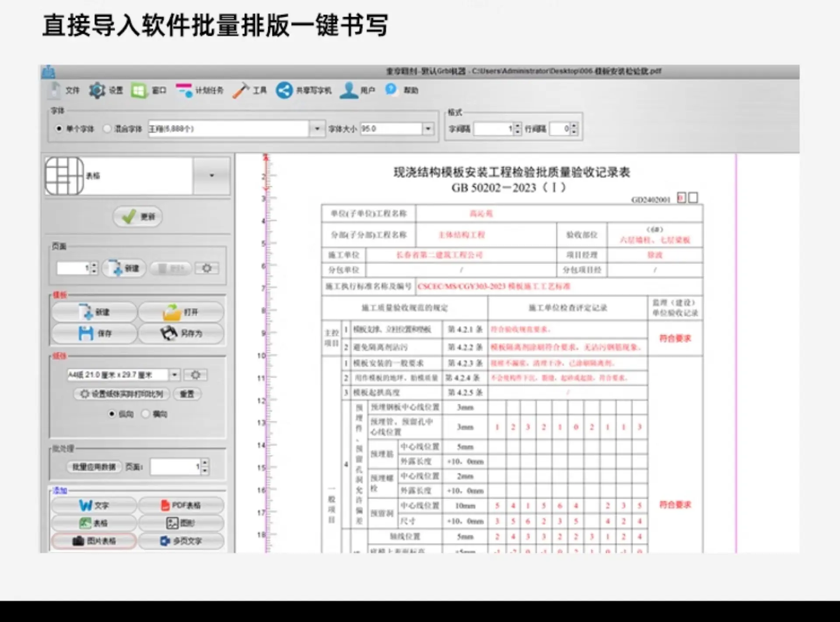
Task: Click the red text 长春市第二建筑工程公司
Action: (x=439, y=255)
